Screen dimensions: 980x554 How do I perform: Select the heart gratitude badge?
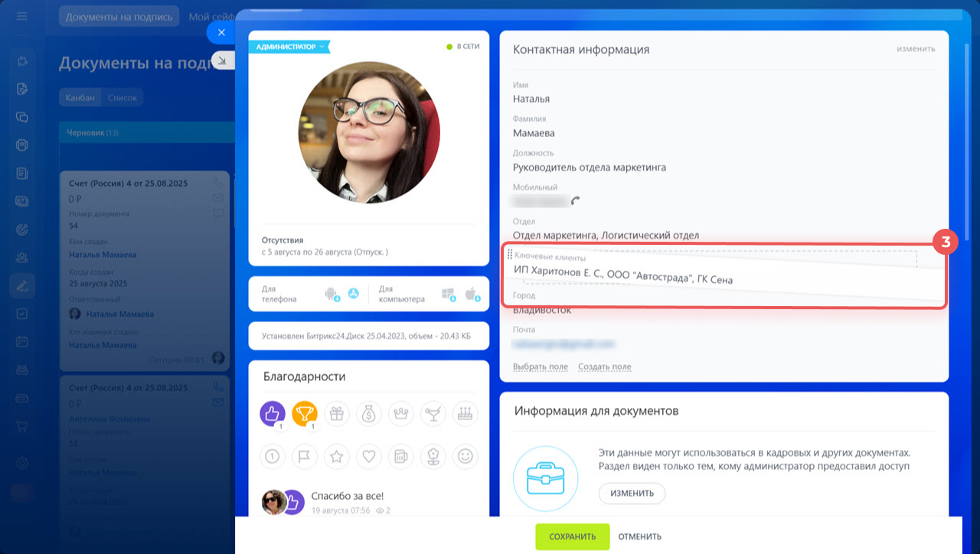pos(368,457)
